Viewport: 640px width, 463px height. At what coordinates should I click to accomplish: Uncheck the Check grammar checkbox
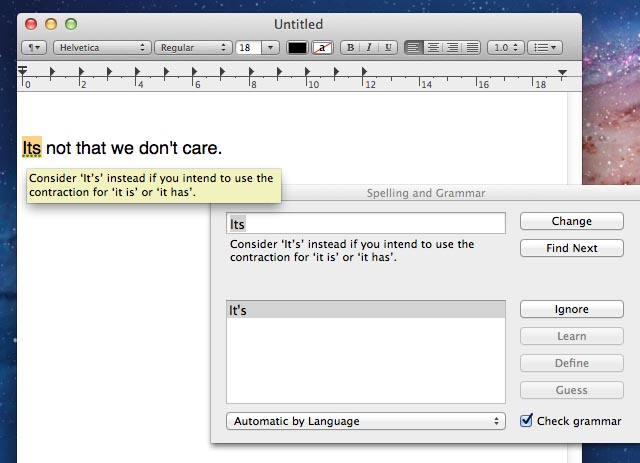[527, 421]
